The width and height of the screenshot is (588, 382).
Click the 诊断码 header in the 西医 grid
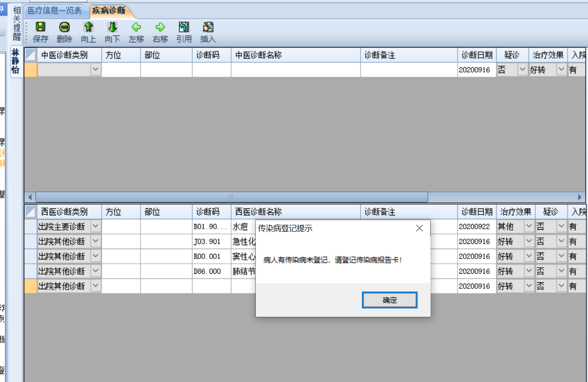(x=212, y=212)
